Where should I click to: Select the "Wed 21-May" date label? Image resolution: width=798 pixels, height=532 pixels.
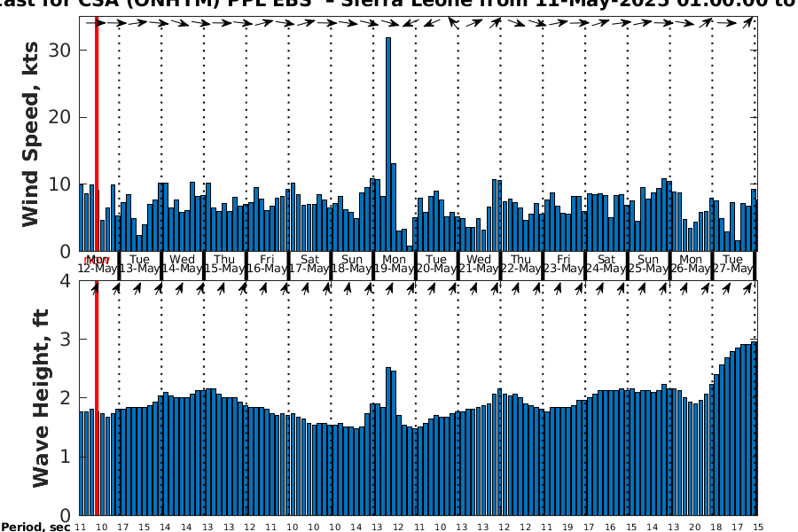pyautogui.click(x=479, y=263)
